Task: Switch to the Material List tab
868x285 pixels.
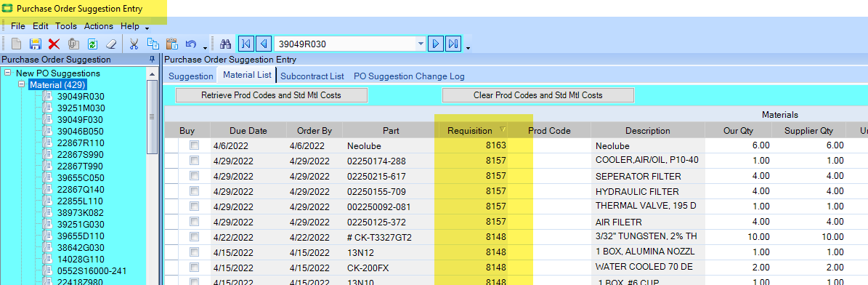Action: click(x=247, y=75)
